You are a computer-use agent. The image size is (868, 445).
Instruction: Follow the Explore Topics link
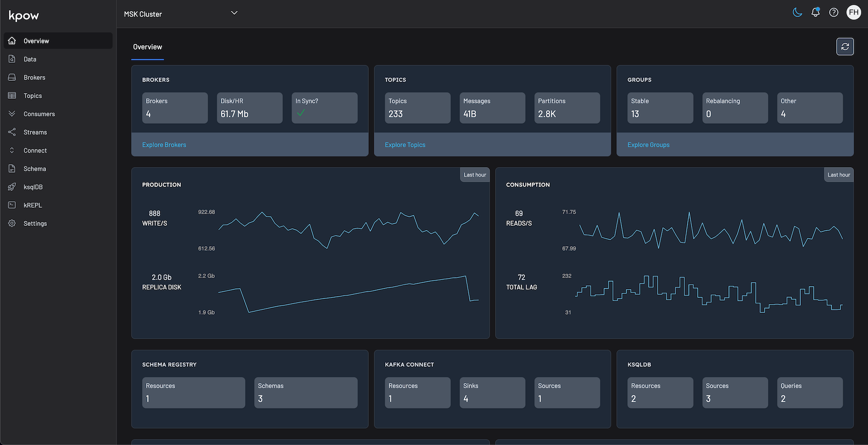405,144
